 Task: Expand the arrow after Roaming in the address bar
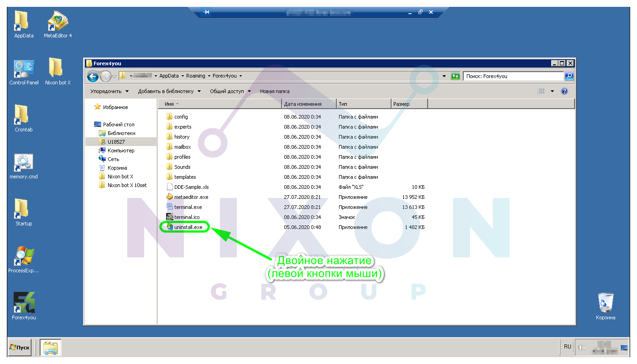209,76
